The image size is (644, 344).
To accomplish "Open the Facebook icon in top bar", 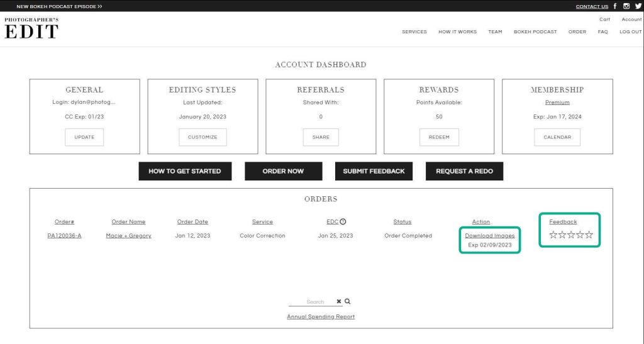I will (x=614, y=6).
